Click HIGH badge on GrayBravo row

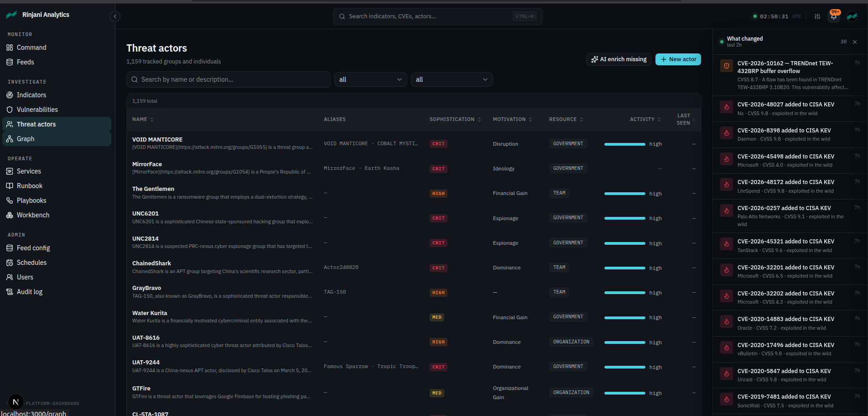point(438,293)
